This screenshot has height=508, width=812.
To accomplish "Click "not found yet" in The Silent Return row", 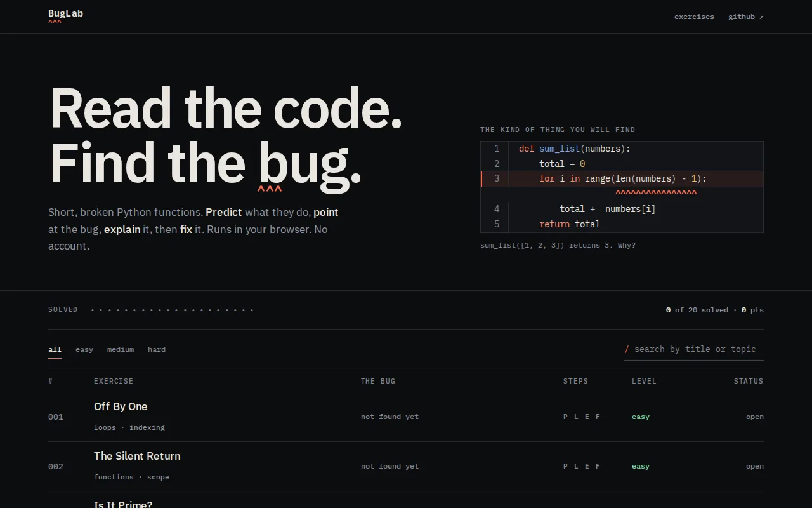I will pyautogui.click(x=390, y=467).
